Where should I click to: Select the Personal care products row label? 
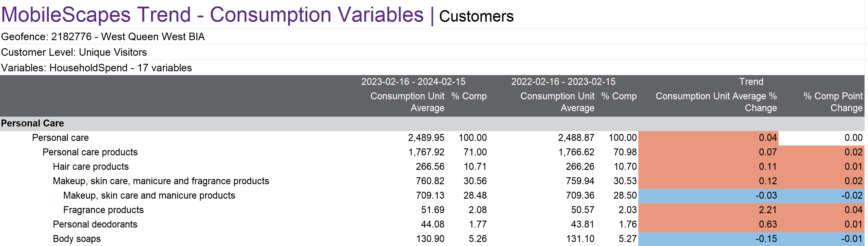click(x=90, y=152)
